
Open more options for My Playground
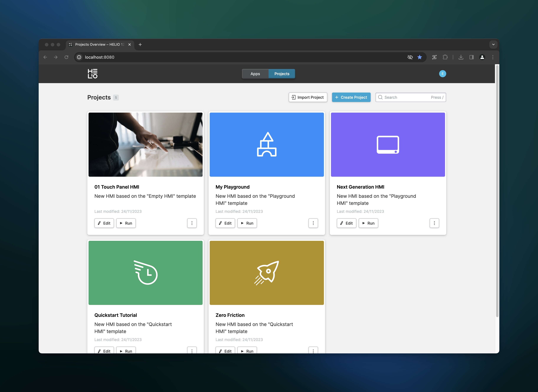click(313, 223)
